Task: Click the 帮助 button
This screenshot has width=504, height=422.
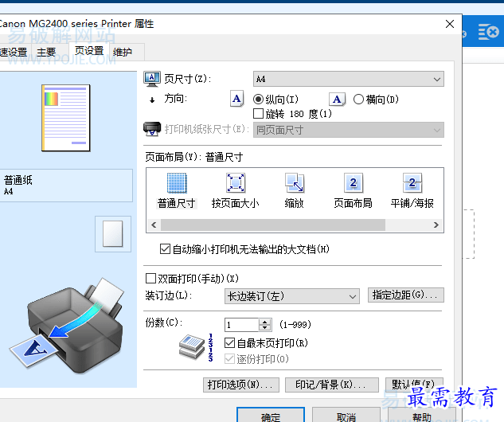Action: (422, 416)
